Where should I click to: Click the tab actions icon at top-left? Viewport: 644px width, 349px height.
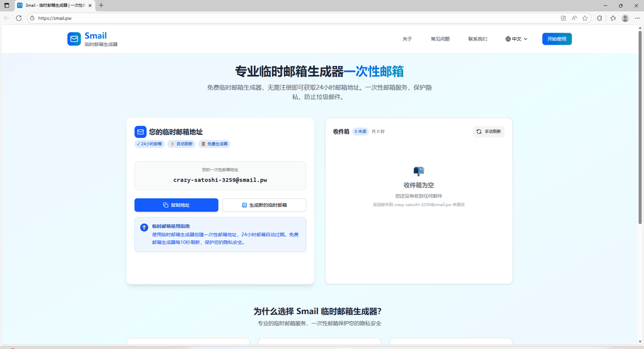click(x=7, y=6)
